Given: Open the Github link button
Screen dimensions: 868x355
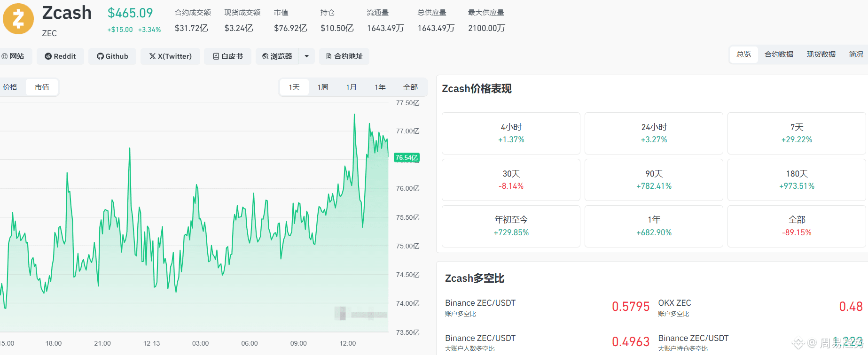Looking at the screenshot, I should [112, 56].
